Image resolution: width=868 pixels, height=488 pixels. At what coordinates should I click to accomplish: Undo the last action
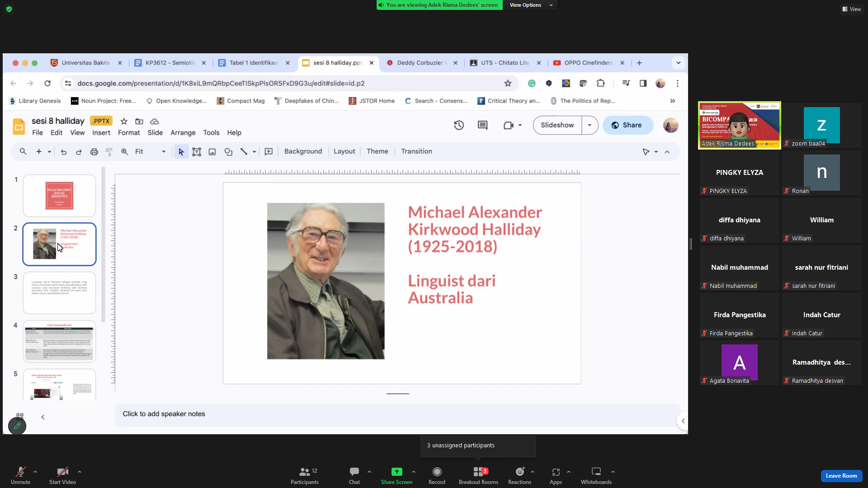pyautogui.click(x=64, y=152)
